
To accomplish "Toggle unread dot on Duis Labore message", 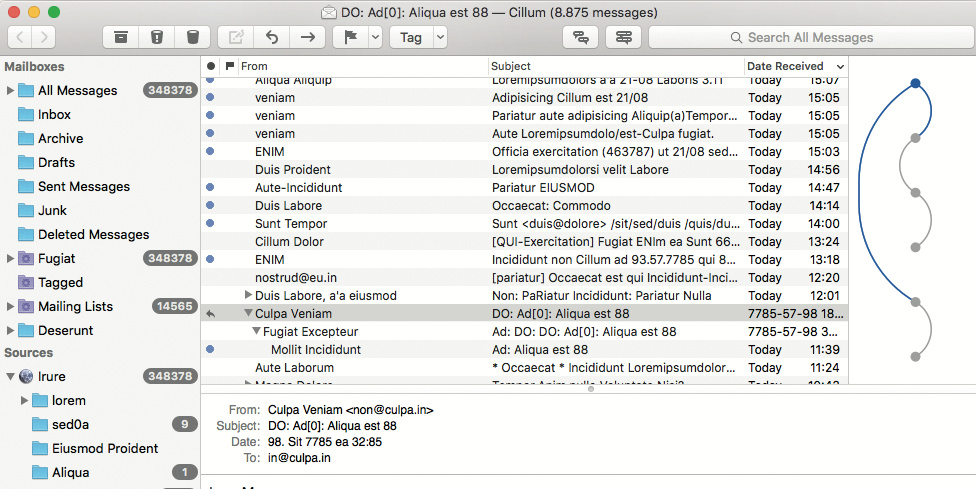I will [x=210, y=205].
